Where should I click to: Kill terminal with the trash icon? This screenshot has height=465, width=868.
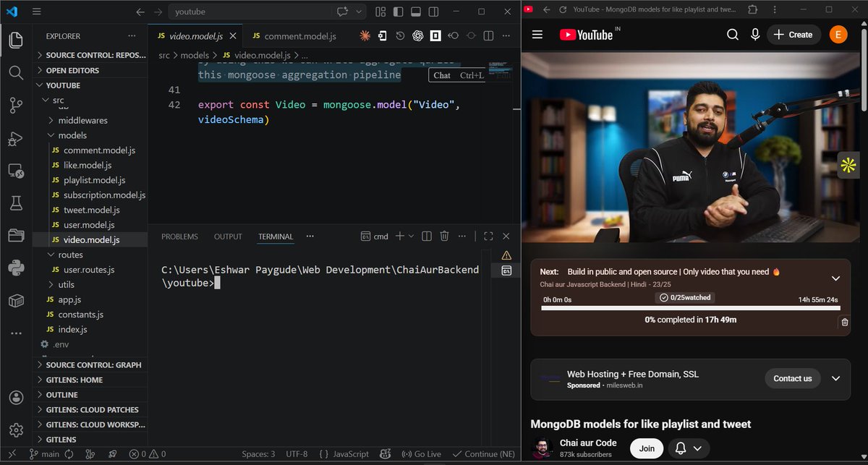point(444,236)
